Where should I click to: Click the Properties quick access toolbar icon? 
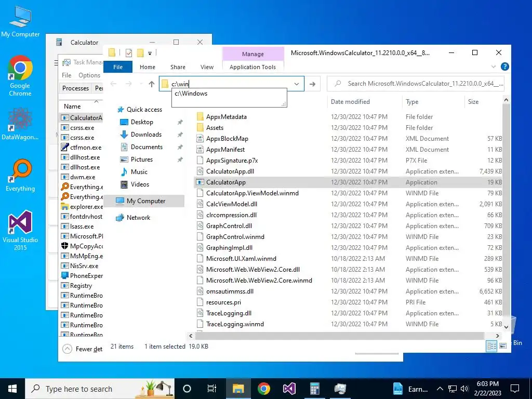pyautogui.click(x=129, y=52)
